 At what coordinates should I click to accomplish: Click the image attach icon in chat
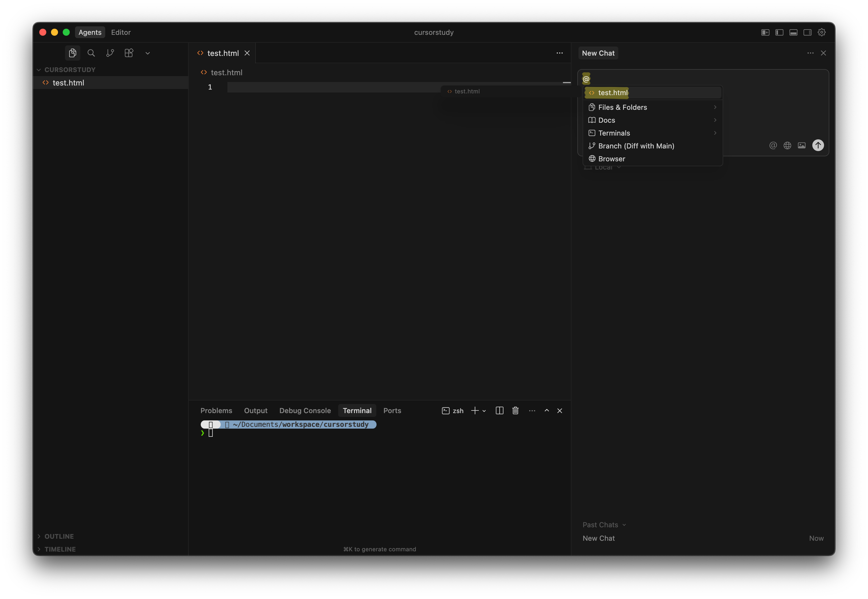tap(801, 145)
